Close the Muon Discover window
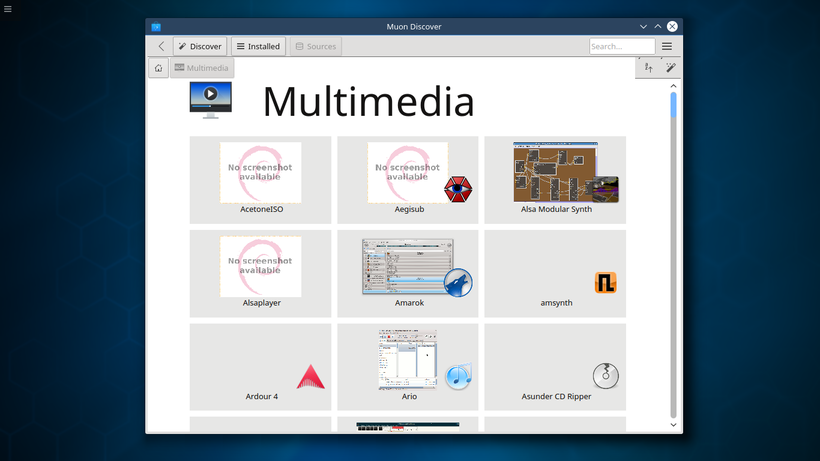 tap(672, 27)
